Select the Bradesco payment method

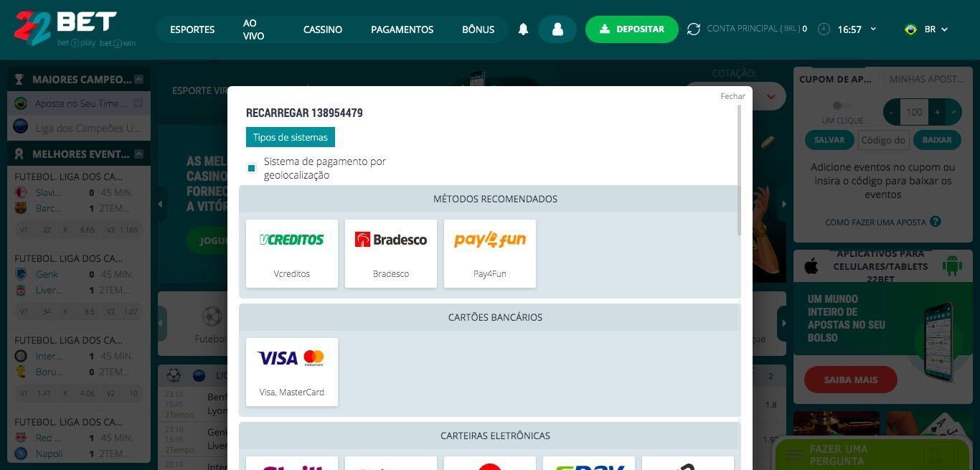click(x=391, y=253)
